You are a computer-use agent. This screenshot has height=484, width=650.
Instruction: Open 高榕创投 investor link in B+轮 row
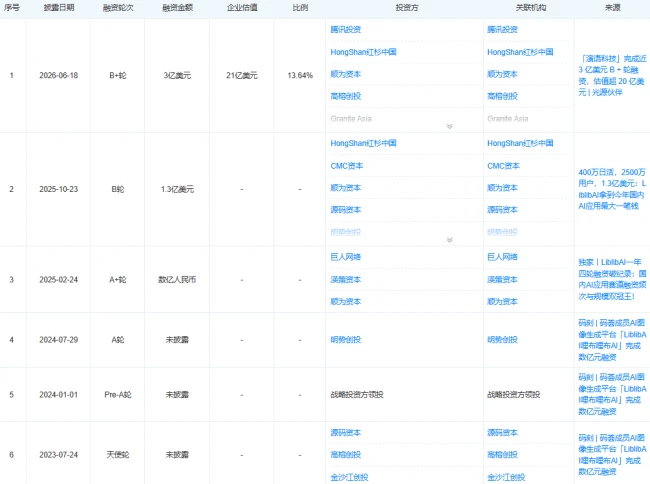(x=346, y=96)
